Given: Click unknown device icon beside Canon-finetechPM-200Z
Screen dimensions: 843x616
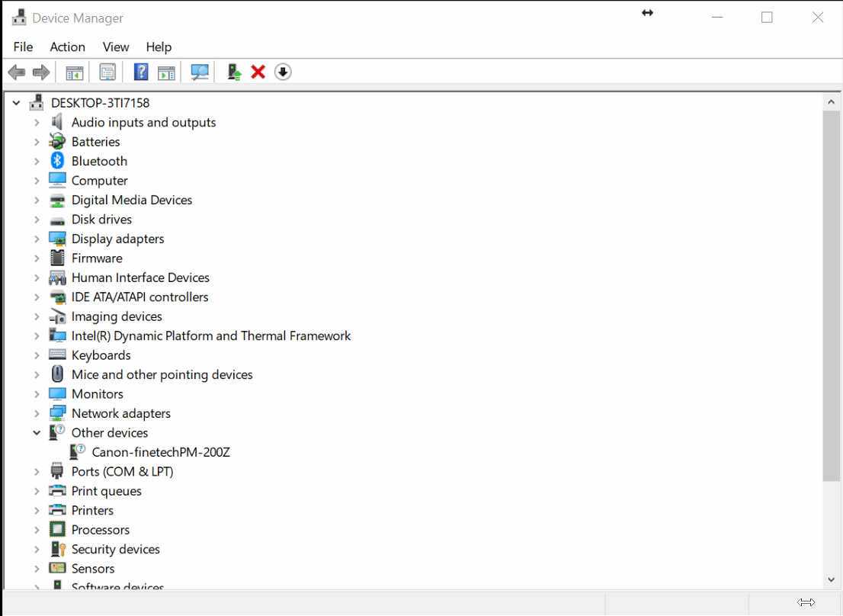Looking at the screenshot, I should [78, 451].
